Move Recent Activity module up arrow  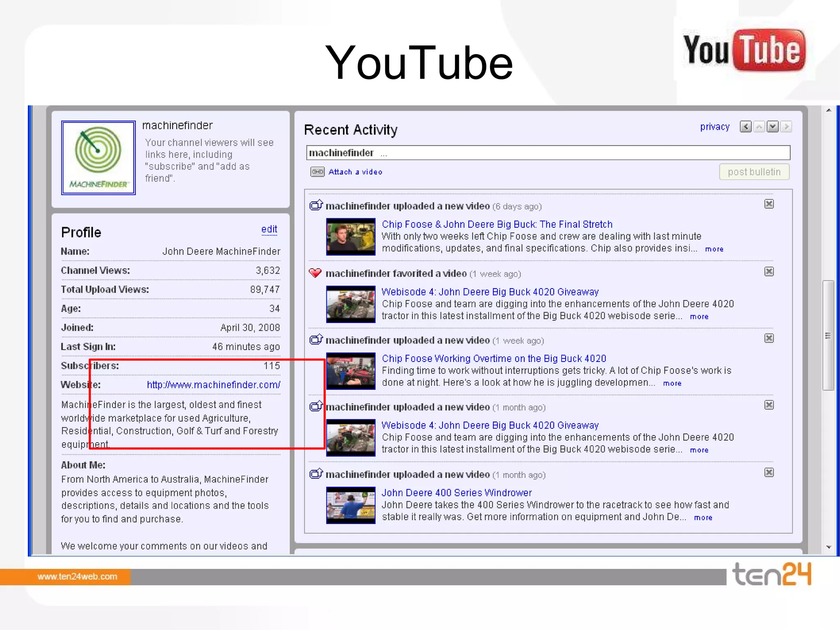point(759,127)
